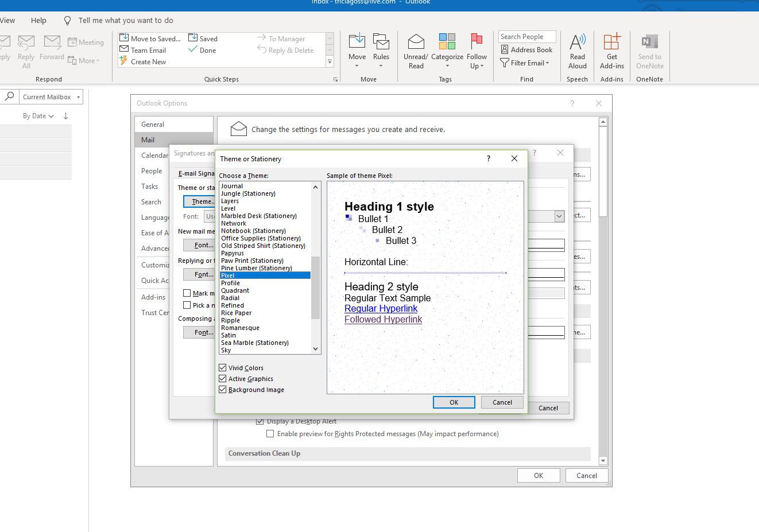Run the Saved quick step
759x532 pixels.
click(203, 38)
